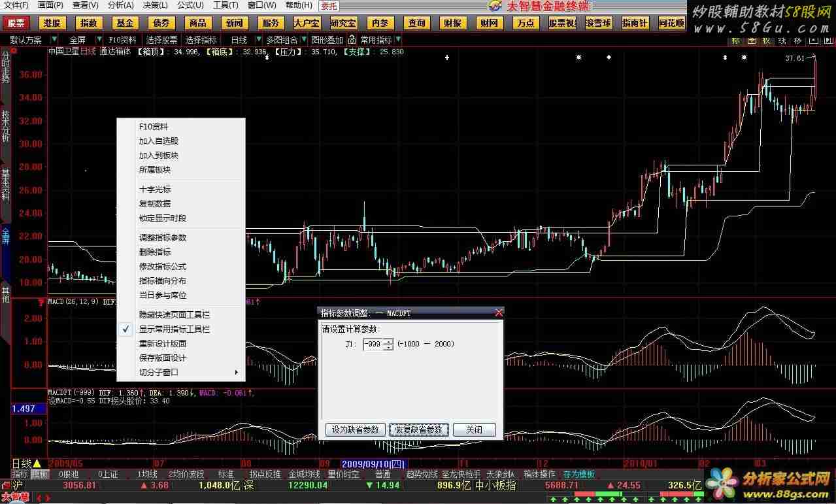Click the J1 parameter input field
Image resolution: width=836 pixels, height=504 pixels.
(x=373, y=344)
